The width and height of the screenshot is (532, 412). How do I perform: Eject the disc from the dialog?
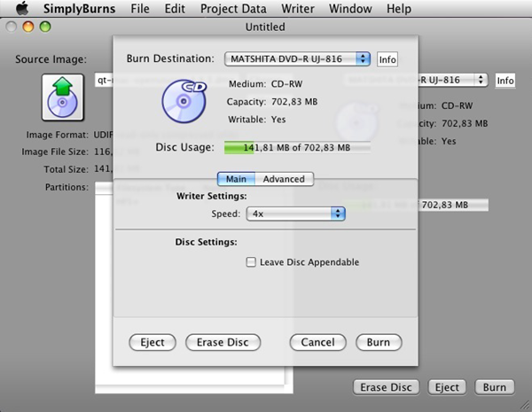pos(153,342)
